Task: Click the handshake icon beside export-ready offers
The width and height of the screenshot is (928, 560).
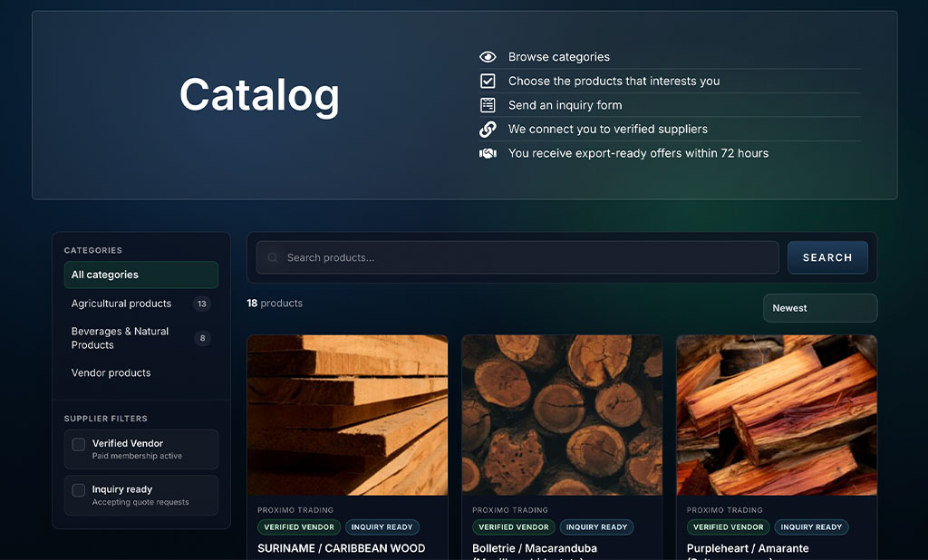Action: point(488,153)
